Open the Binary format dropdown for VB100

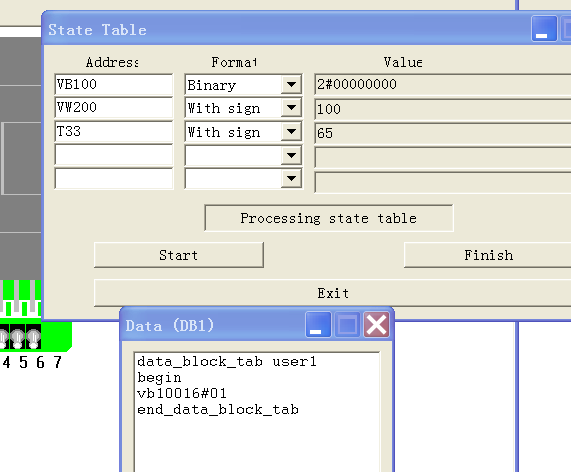291,84
